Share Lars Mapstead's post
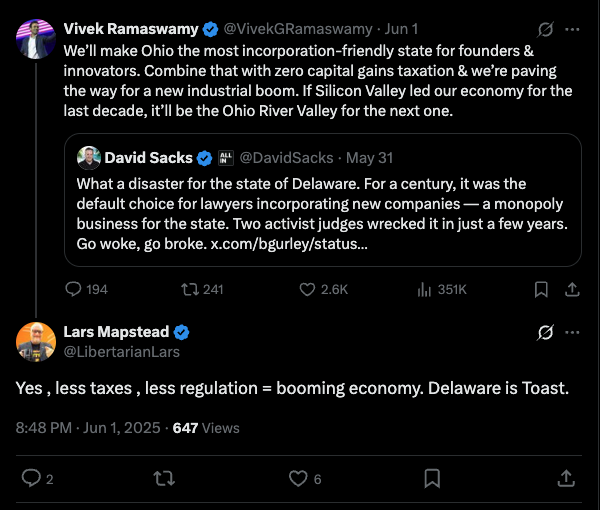This screenshot has width=600, height=510. pos(566,478)
